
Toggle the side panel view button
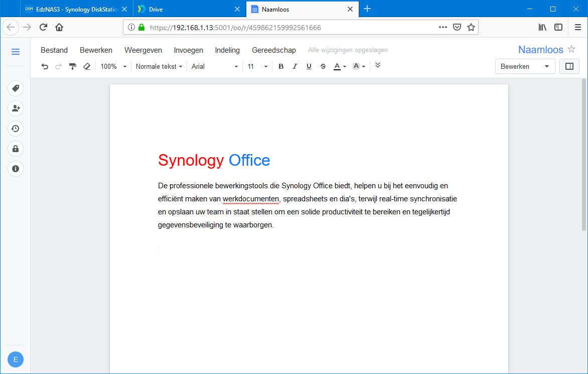tap(569, 66)
